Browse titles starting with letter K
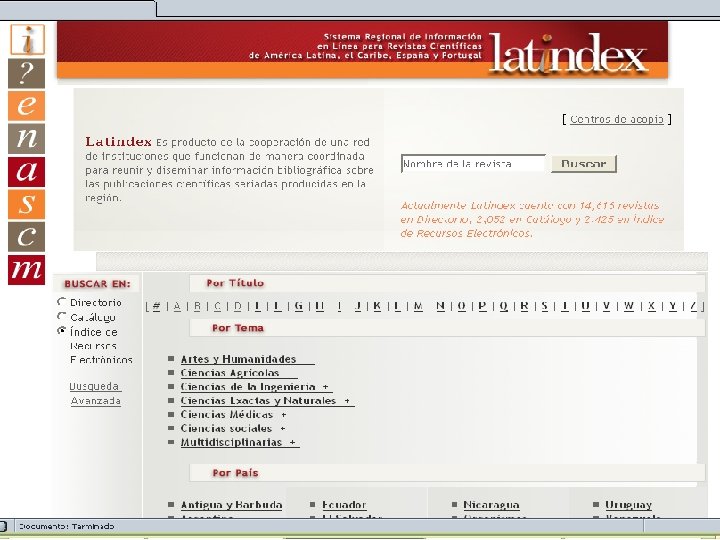Image resolution: width=720 pixels, height=540 pixels. tap(377, 306)
